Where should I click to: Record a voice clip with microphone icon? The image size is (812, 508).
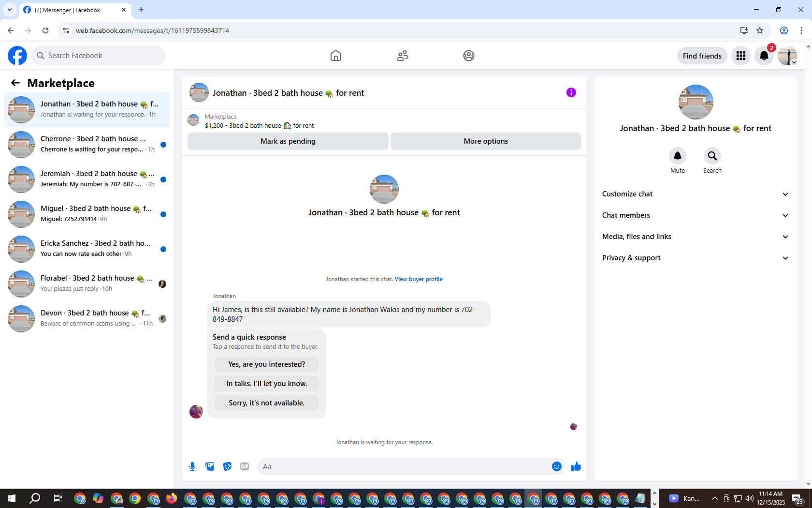pyautogui.click(x=192, y=466)
